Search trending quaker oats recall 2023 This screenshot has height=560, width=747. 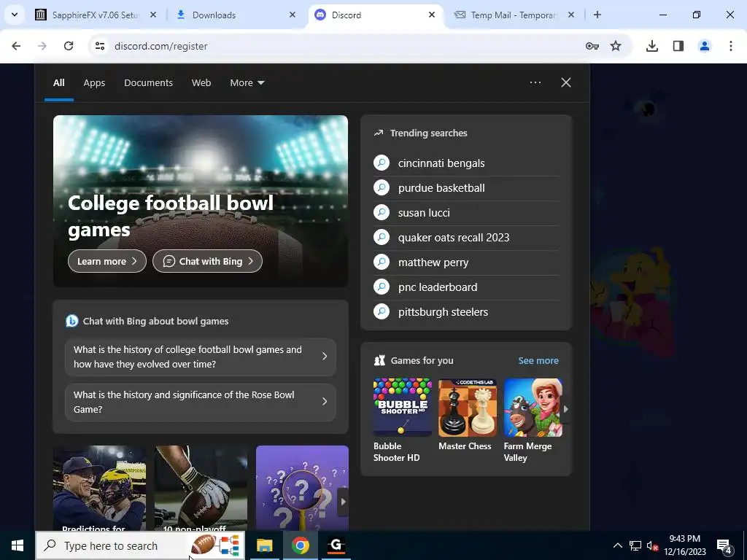point(466,237)
